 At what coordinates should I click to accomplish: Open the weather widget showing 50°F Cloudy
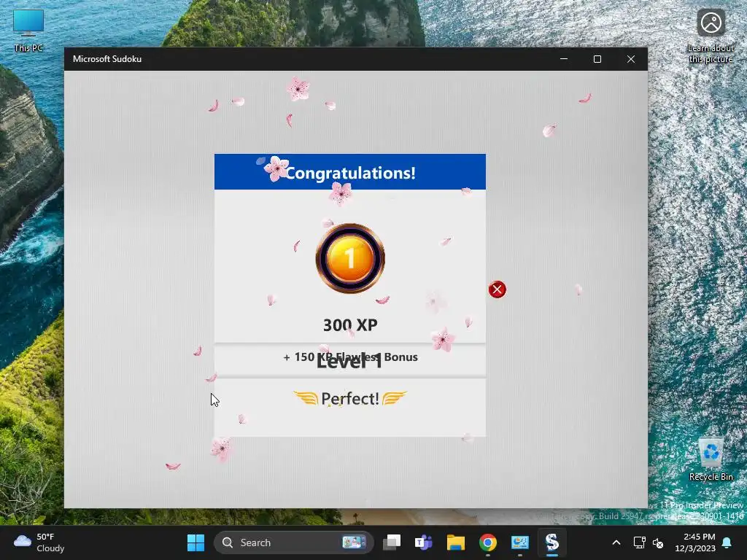click(39, 542)
